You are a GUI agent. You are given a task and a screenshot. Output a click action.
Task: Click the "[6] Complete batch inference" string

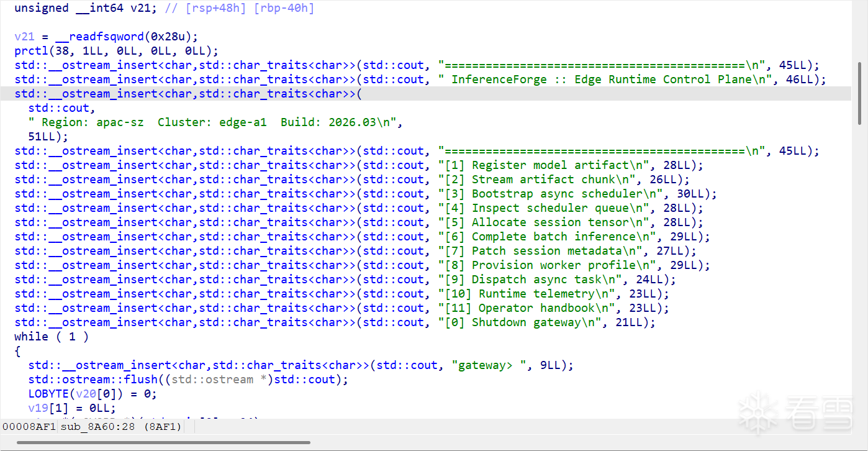point(550,237)
